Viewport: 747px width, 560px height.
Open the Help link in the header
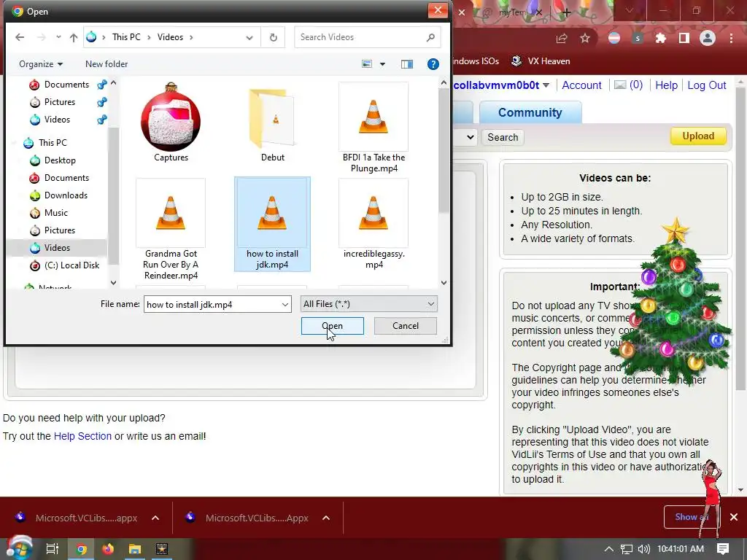(666, 85)
